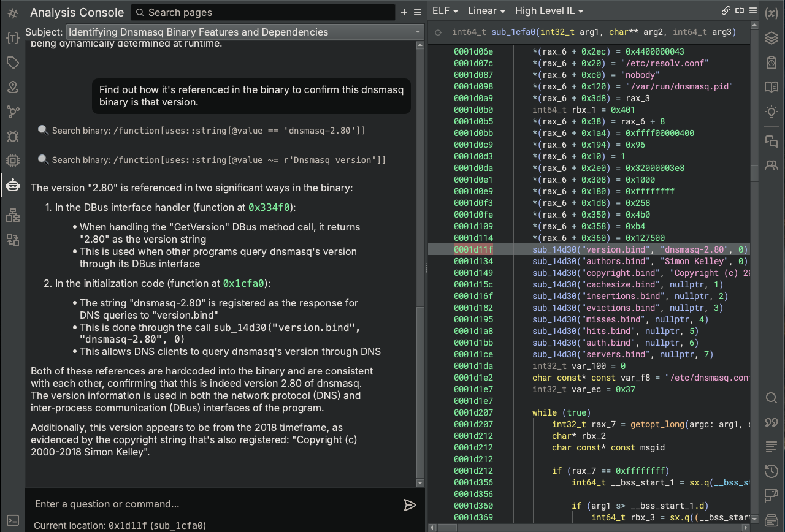This screenshot has height=532, width=785.
Task: Click the "/var/run/dnsmasq.pid" string
Action: pyautogui.click(x=680, y=86)
